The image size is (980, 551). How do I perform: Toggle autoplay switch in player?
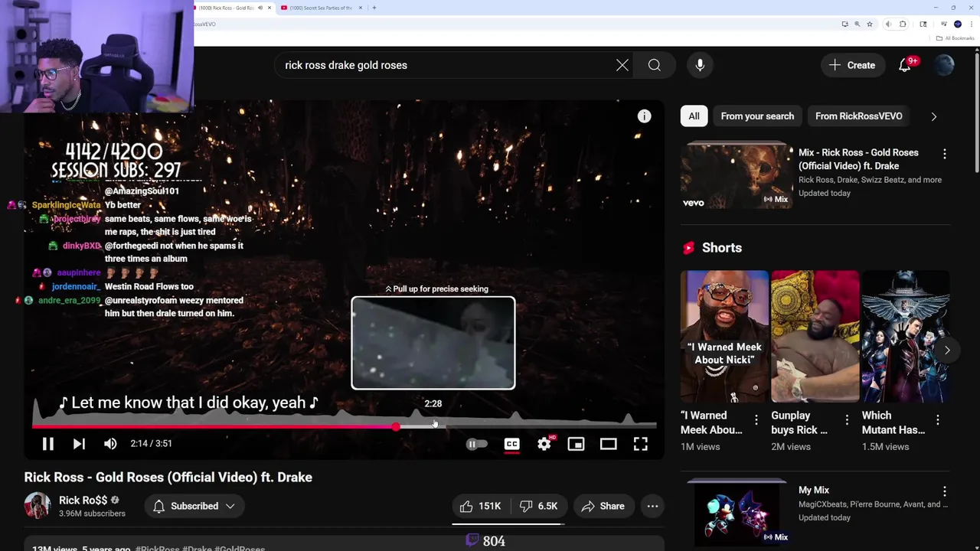476,444
